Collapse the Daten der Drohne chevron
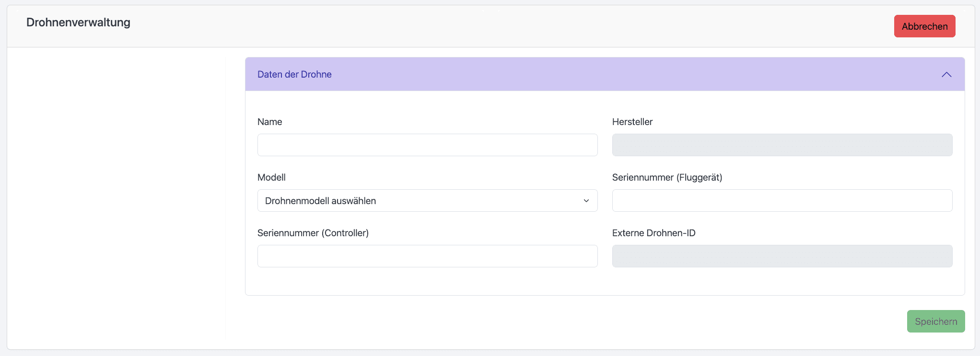The width and height of the screenshot is (980, 356). click(x=946, y=75)
